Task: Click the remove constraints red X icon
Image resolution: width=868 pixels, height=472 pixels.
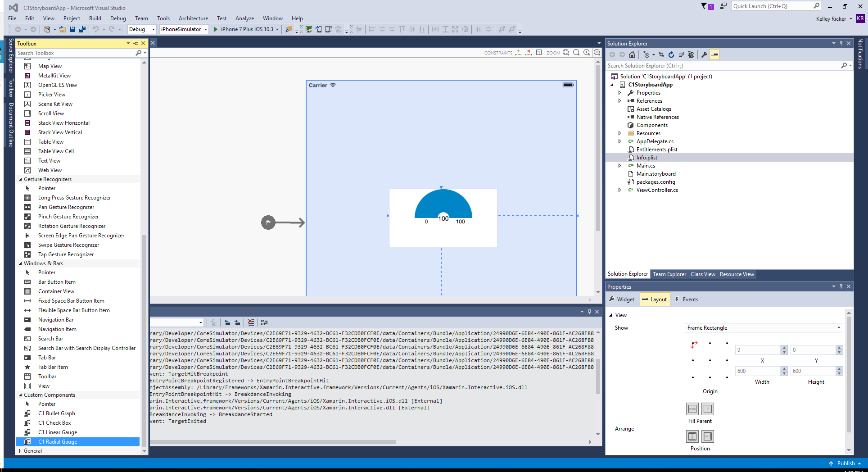Action: (529, 53)
